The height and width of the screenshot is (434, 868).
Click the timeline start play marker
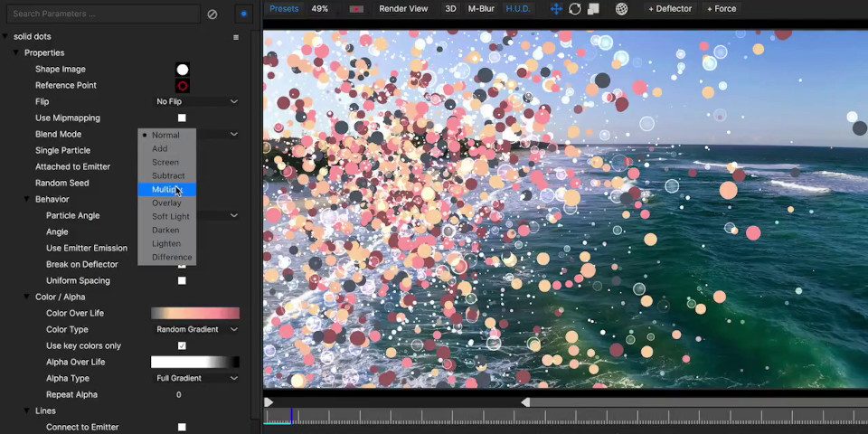[x=269, y=401]
